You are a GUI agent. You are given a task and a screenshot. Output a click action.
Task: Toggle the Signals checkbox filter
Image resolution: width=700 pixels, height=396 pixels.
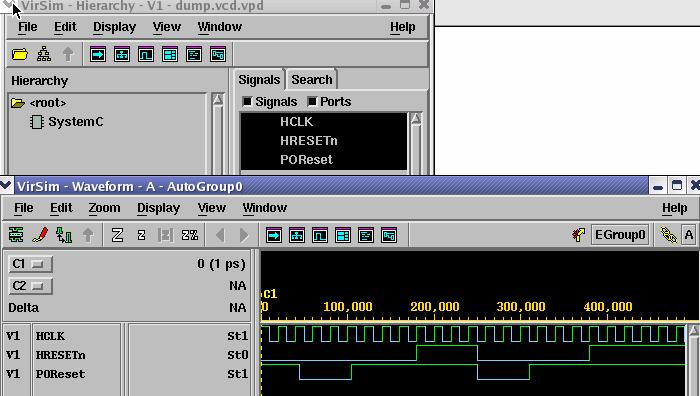click(x=247, y=102)
